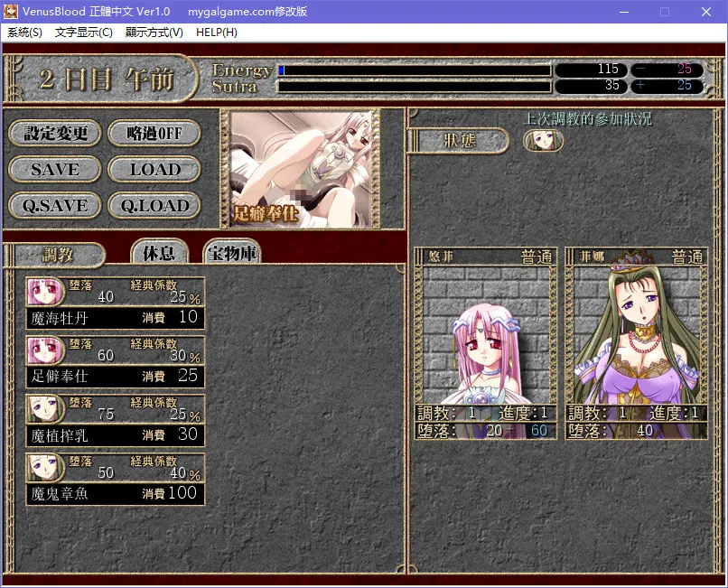Viewport: 728px width, 588px height.
Task: Select 悠菲's character portrait
Action: [x=484, y=334]
